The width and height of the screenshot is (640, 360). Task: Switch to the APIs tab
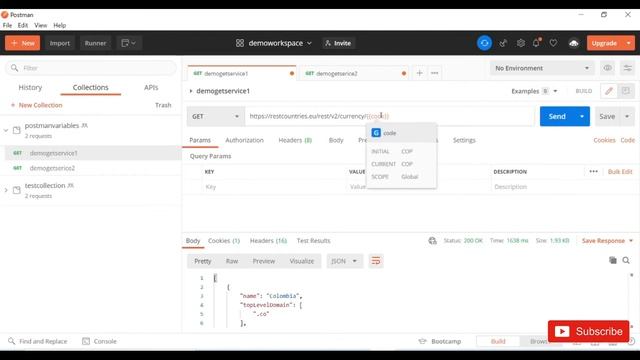coord(151,87)
